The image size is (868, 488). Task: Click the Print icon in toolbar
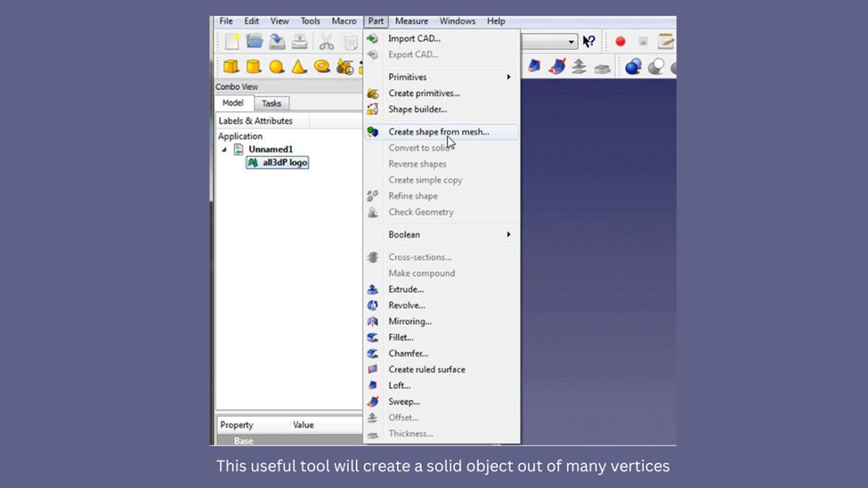coord(299,42)
